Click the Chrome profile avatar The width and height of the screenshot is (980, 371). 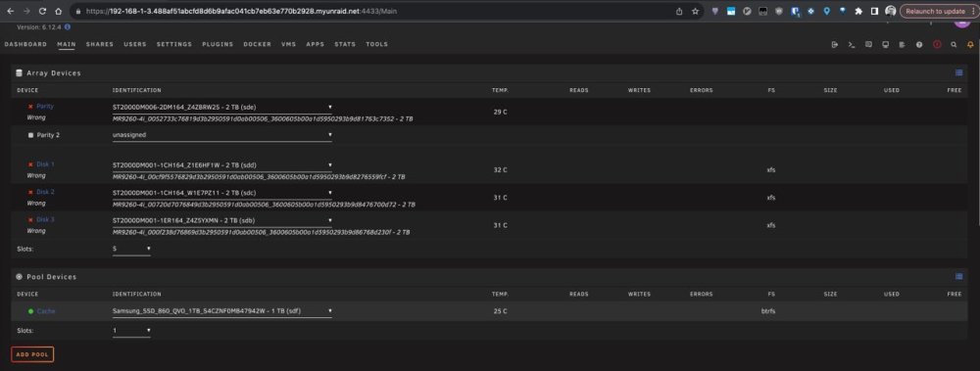891,11
